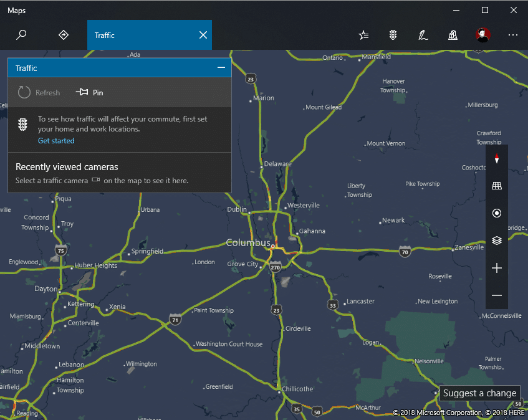The width and height of the screenshot is (528, 420).
Task: Click the New Lexington map label
Action: click(438, 301)
